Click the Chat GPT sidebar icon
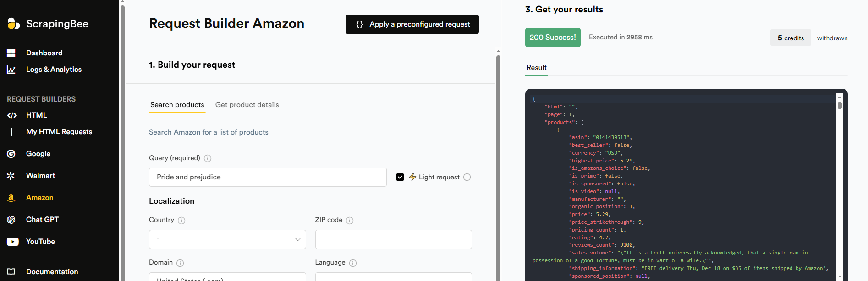Screen dimensions: 868x281 point(11,220)
